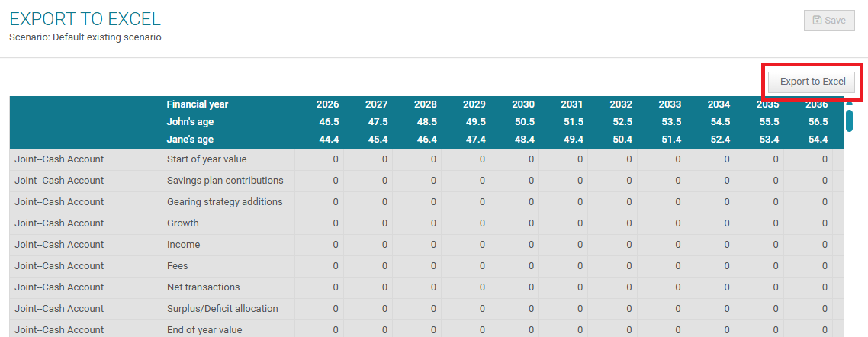Select the Fees value cell for 2031
This screenshot has width=868, height=337.
(x=580, y=266)
